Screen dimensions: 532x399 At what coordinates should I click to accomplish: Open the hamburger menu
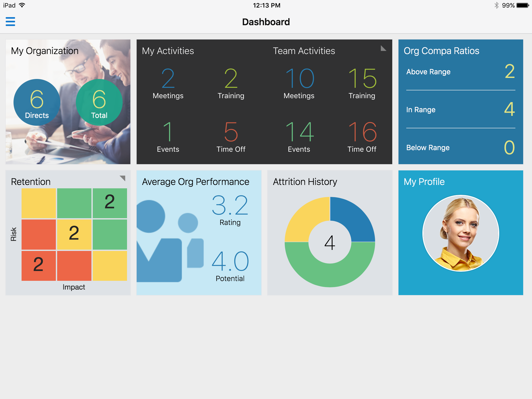tap(10, 22)
